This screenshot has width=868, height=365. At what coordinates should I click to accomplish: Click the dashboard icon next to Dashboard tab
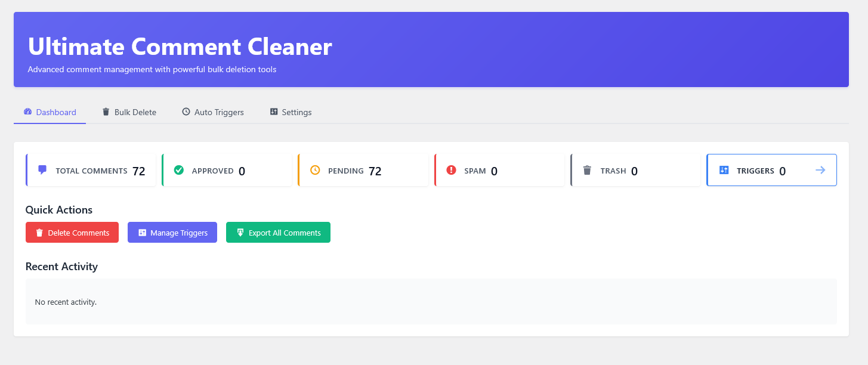[x=27, y=112]
